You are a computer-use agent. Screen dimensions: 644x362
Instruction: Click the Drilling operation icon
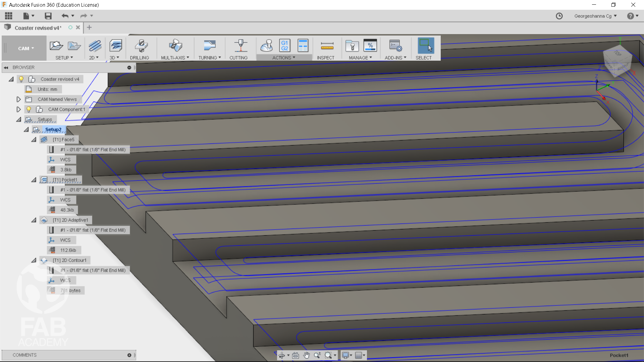click(141, 46)
